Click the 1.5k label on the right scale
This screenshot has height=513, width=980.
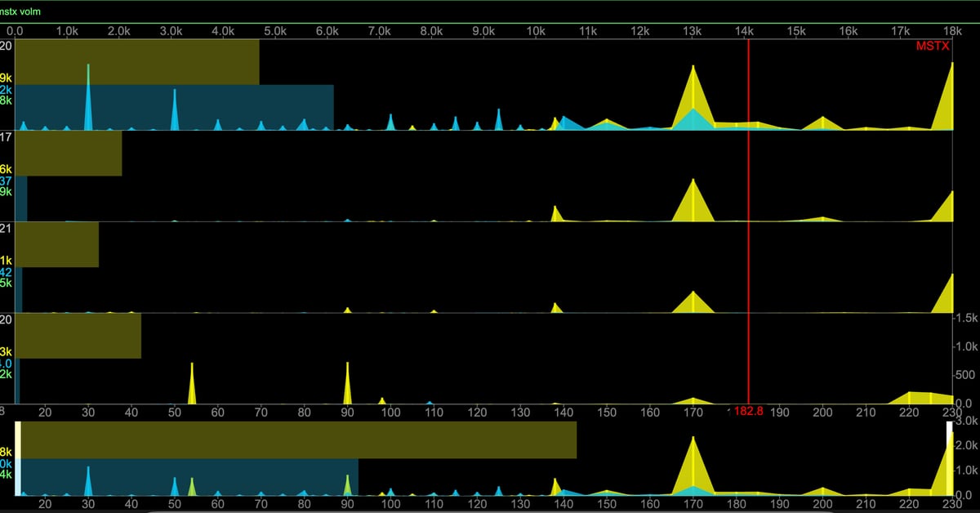[x=965, y=318]
